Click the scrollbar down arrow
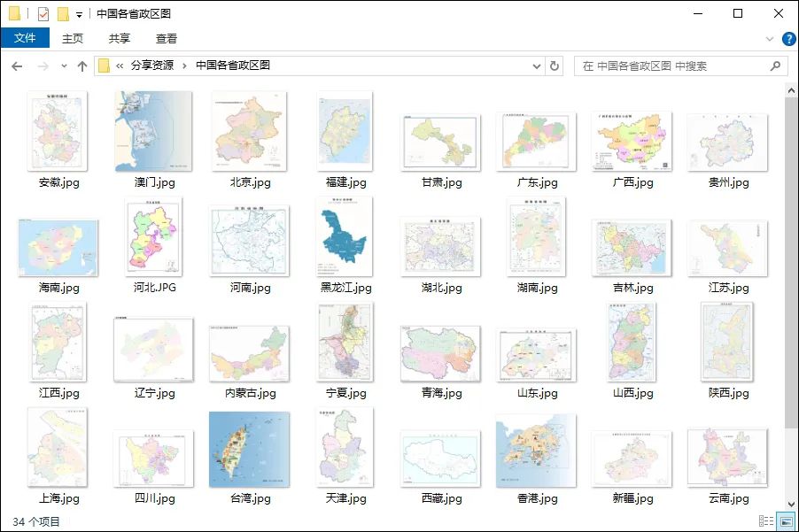This screenshot has width=799, height=532. tap(791, 504)
